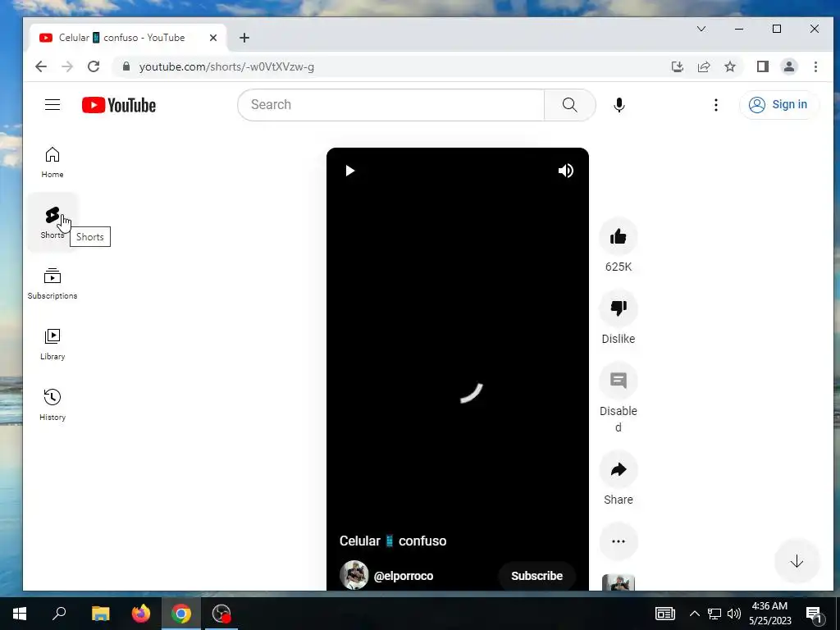Open Chrome three-dot menu
Screen dimensions: 840x630
coord(815,66)
